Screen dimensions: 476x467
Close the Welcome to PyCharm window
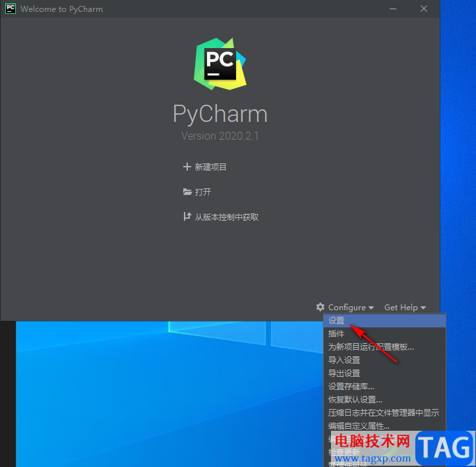424,9
